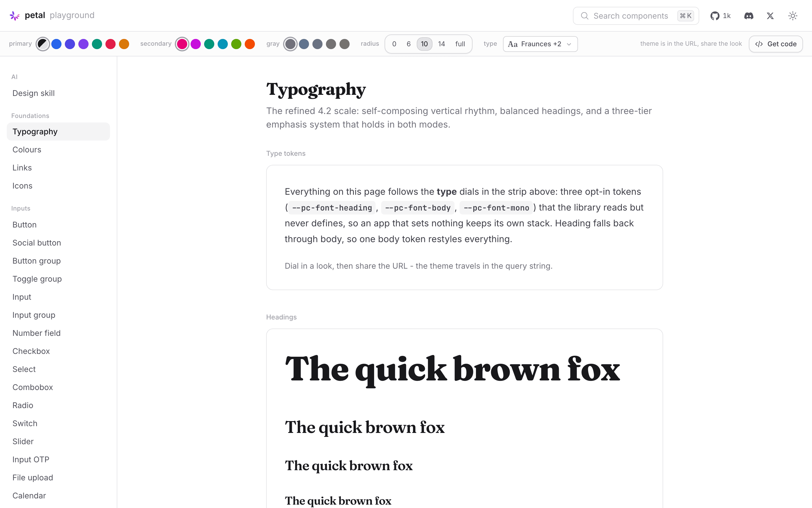The image size is (812, 508).
Task: Open Button component page
Action: (58, 225)
